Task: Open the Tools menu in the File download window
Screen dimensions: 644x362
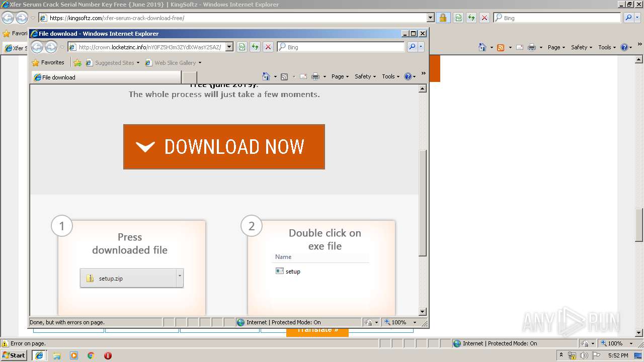Action: (x=391, y=76)
